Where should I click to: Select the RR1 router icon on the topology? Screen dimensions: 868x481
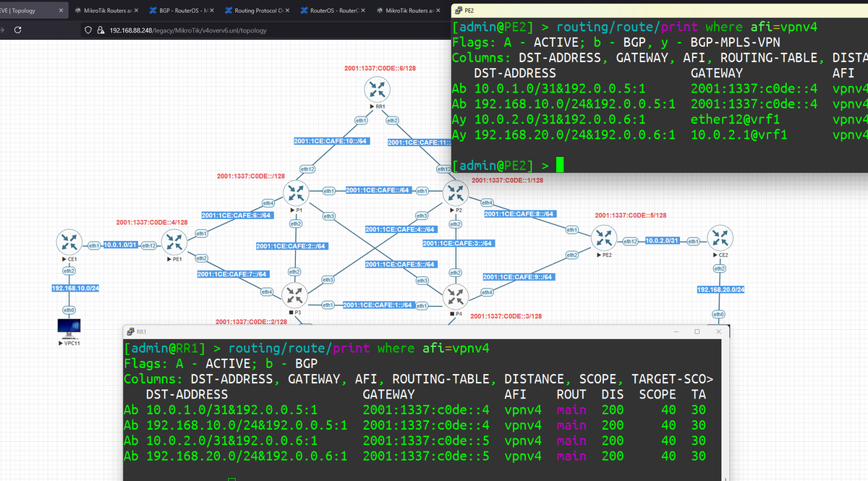[377, 90]
